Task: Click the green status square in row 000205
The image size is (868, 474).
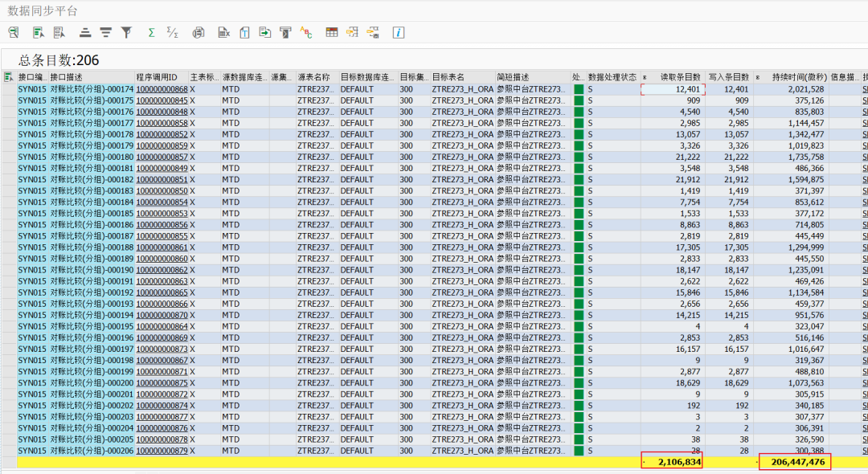Action: pos(579,439)
